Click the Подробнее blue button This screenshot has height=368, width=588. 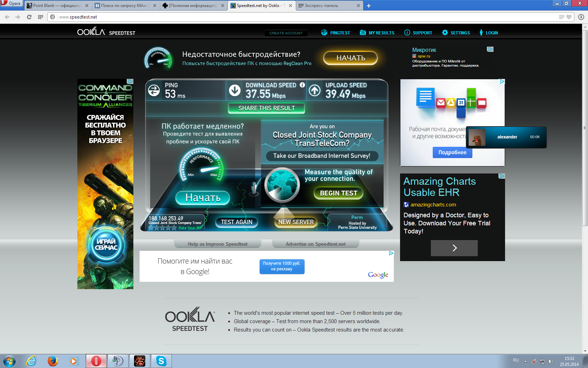tap(452, 152)
